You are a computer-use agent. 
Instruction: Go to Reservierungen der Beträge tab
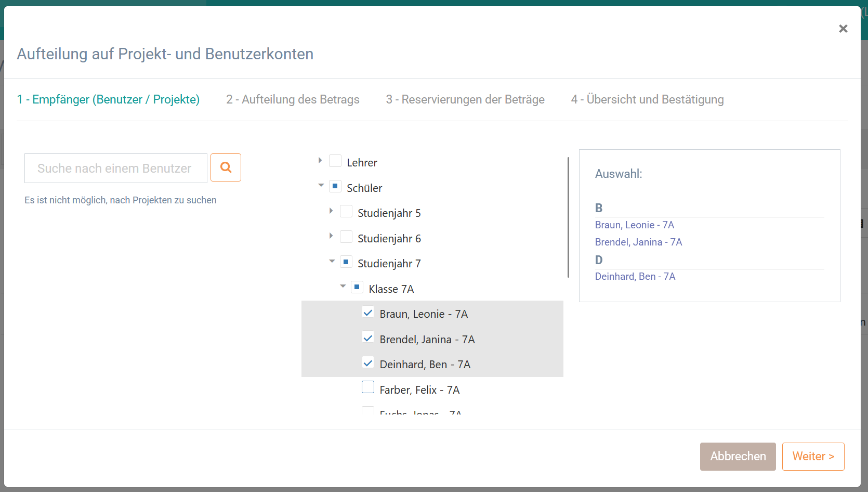coord(465,99)
